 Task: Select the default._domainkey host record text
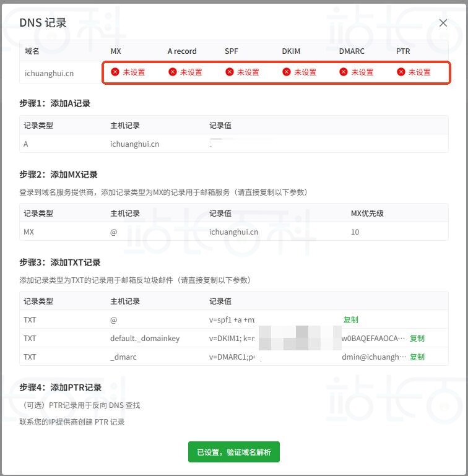(145, 338)
